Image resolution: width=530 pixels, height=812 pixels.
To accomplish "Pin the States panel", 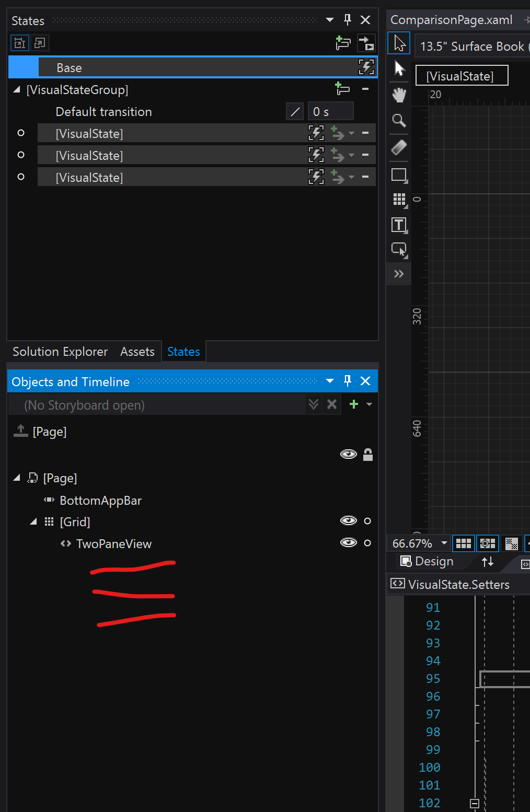I will 348,20.
